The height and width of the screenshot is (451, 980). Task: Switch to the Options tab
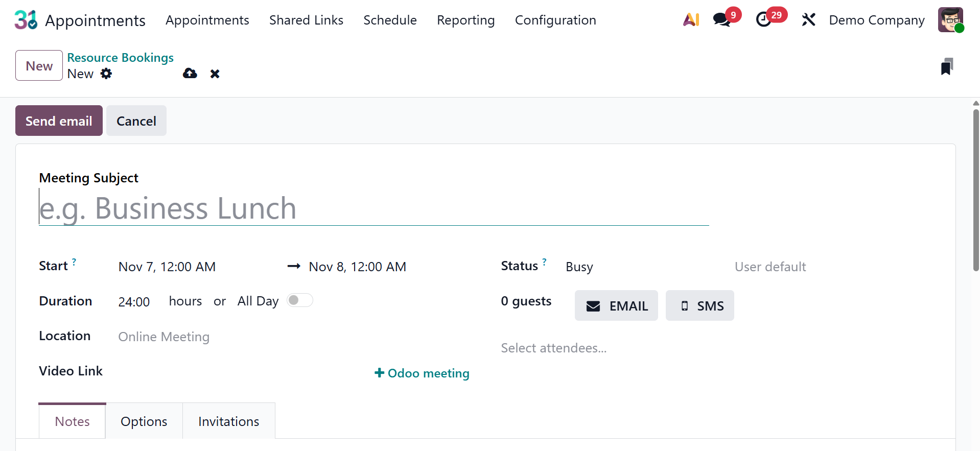coord(144,421)
